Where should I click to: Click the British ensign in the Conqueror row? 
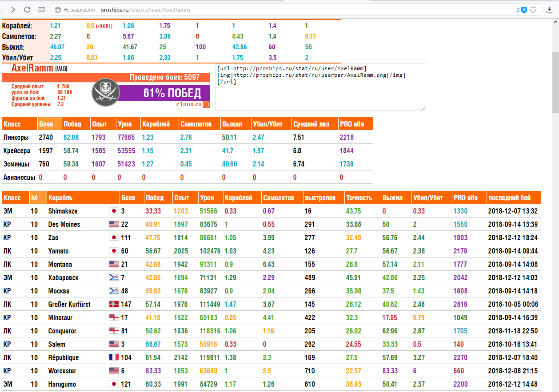tap(113, 331)
